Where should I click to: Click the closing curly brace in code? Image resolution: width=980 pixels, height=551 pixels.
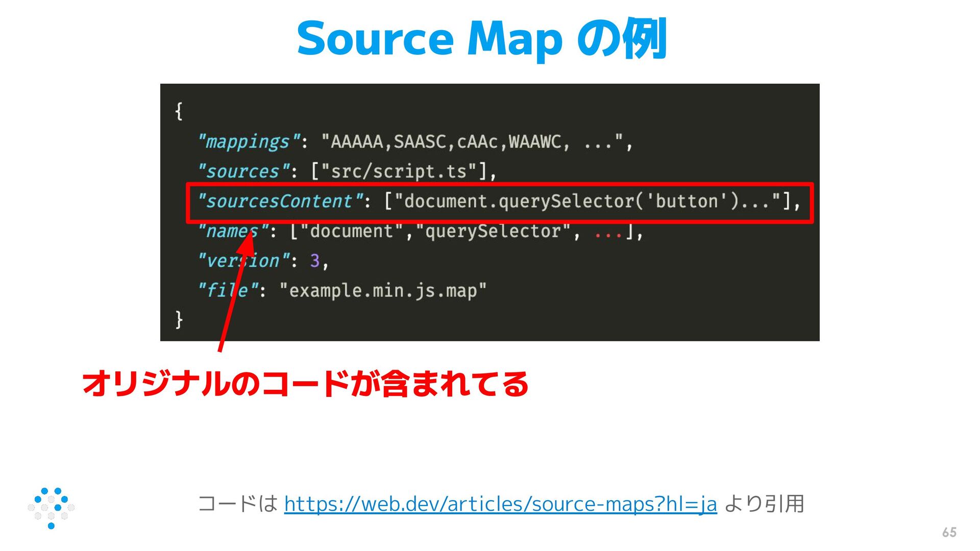(x=179, y=319)
